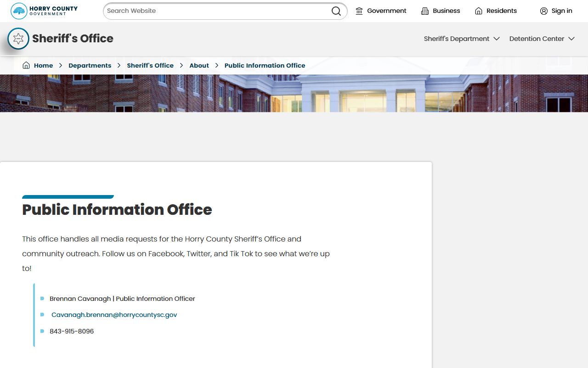Click the Public Information Office page heading

tap(117, 210)
